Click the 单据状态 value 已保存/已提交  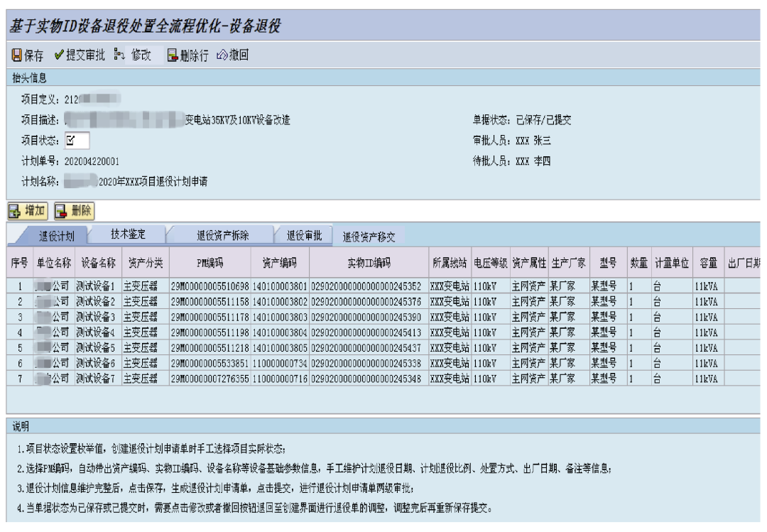(543, 120)
